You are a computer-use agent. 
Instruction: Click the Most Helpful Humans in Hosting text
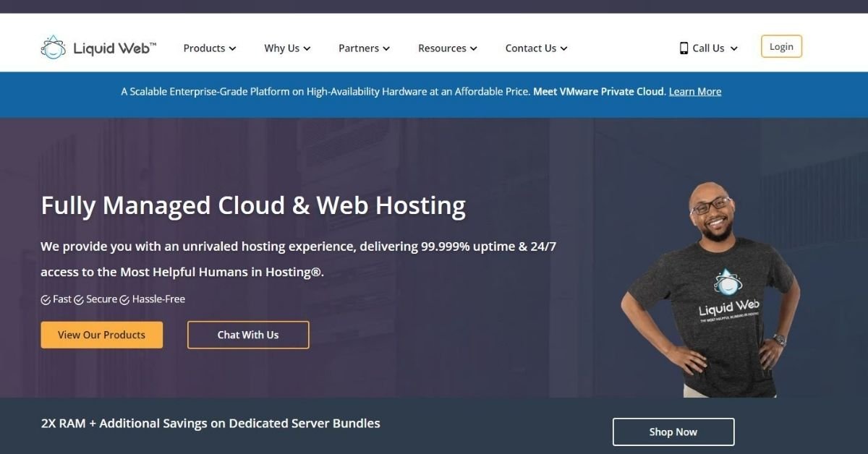(x=222, y=273)
